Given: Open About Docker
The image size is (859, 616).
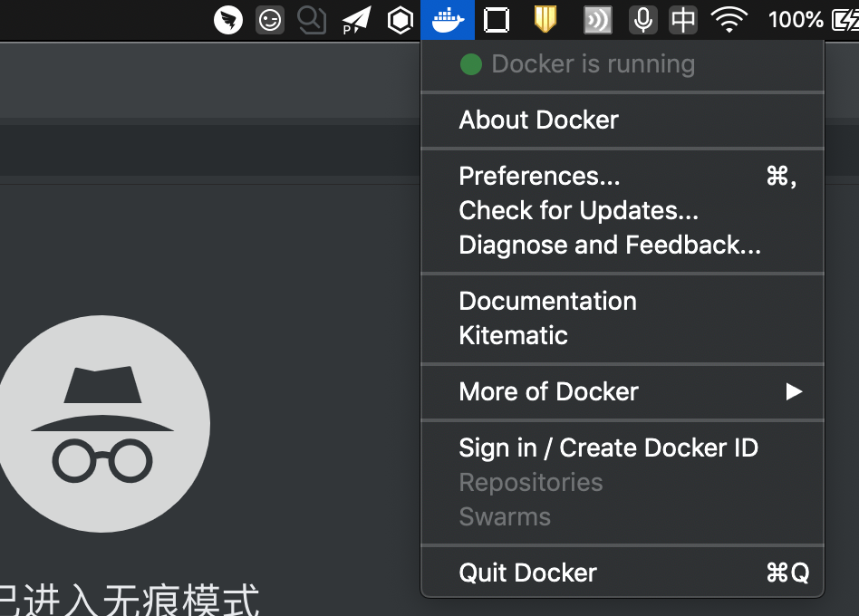Looking at the screenshot, I should 538,120.
